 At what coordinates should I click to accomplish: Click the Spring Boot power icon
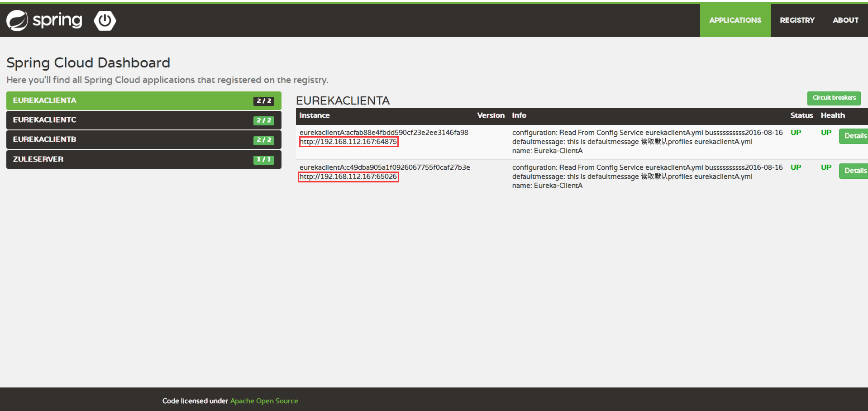tap(105, 21)
